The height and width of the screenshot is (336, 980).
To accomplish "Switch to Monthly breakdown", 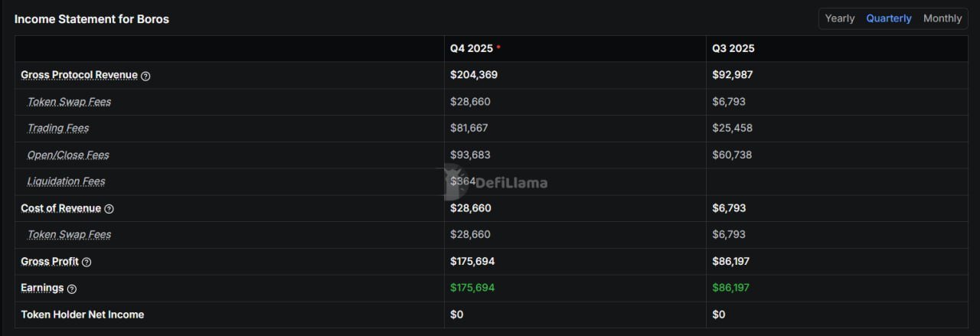I will (x=942, y=18).
